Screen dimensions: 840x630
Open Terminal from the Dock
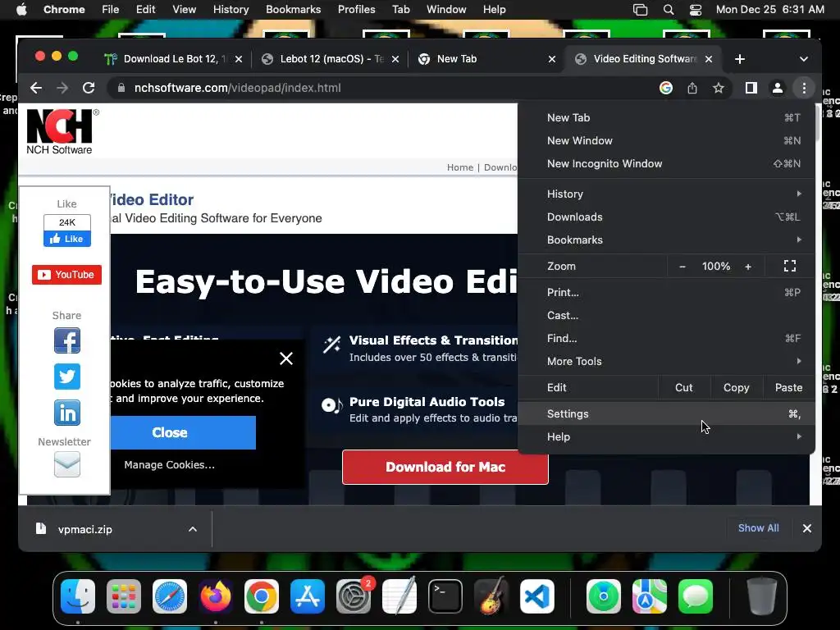[x=445, y=596]
